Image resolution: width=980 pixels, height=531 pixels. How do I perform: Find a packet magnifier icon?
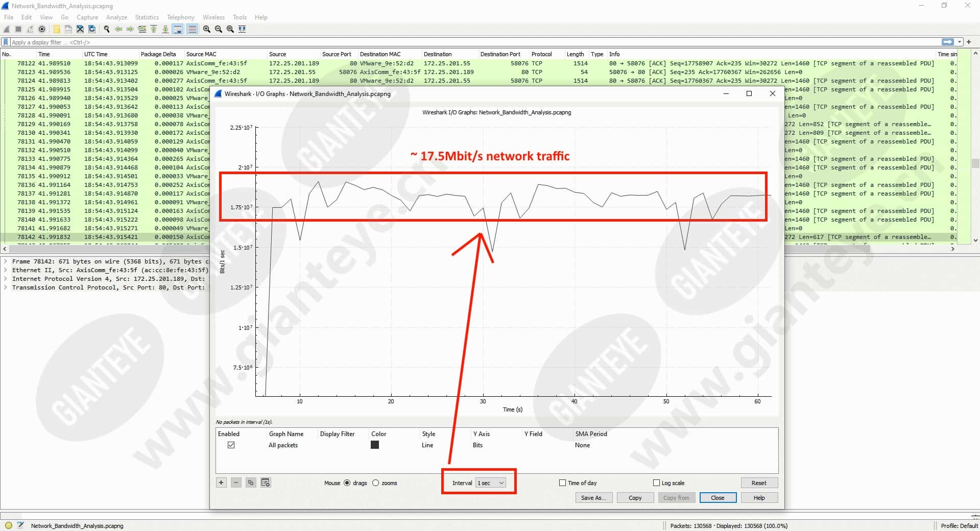pyautogui.click(x=107, y=29)
